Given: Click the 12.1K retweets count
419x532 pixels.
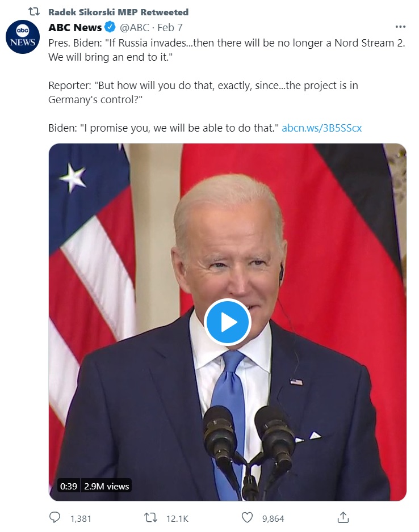Looking at the screenshot, I should pyautogui.click(x=177, y=519).
